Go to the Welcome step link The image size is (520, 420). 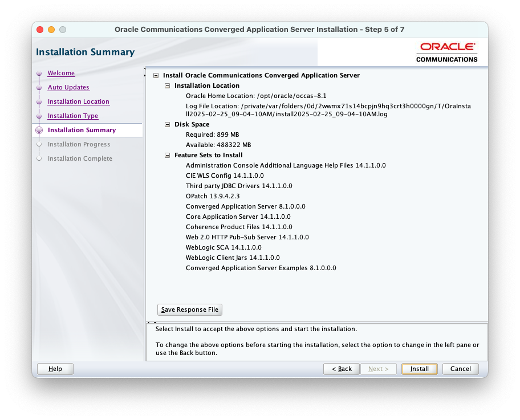(x=61, y=73)
